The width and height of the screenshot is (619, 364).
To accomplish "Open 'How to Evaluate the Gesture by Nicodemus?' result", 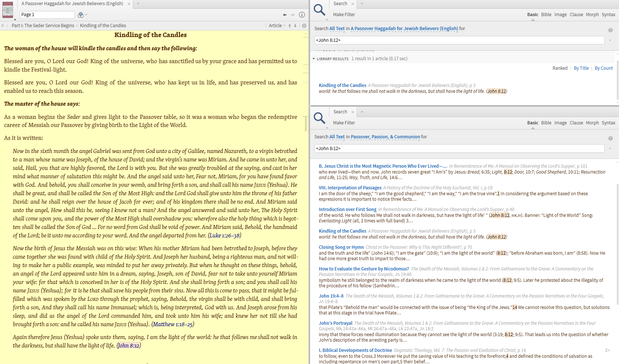I will [364, 269].
